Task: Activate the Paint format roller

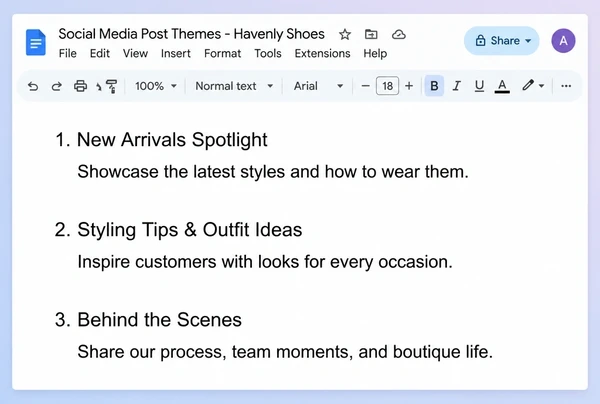Action: tap(112, 86)
